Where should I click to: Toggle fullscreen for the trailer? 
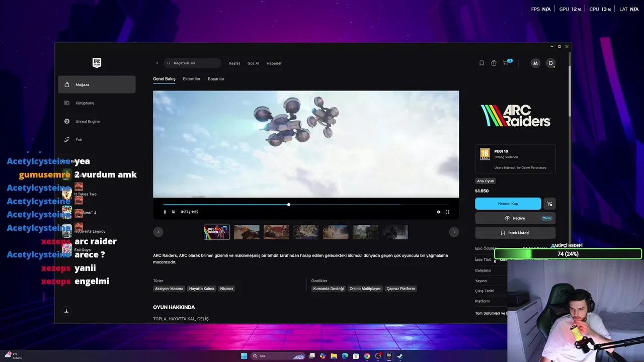[447, 212]
